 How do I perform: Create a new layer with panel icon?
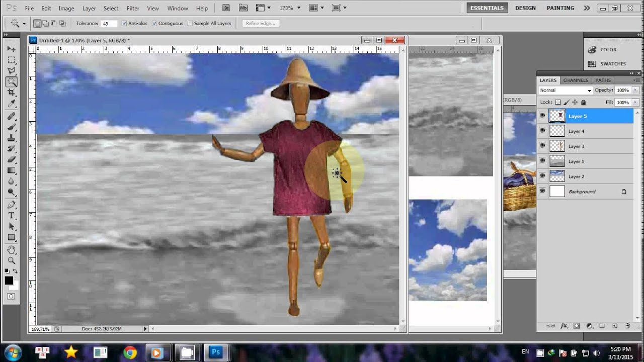tap(615, 326)
